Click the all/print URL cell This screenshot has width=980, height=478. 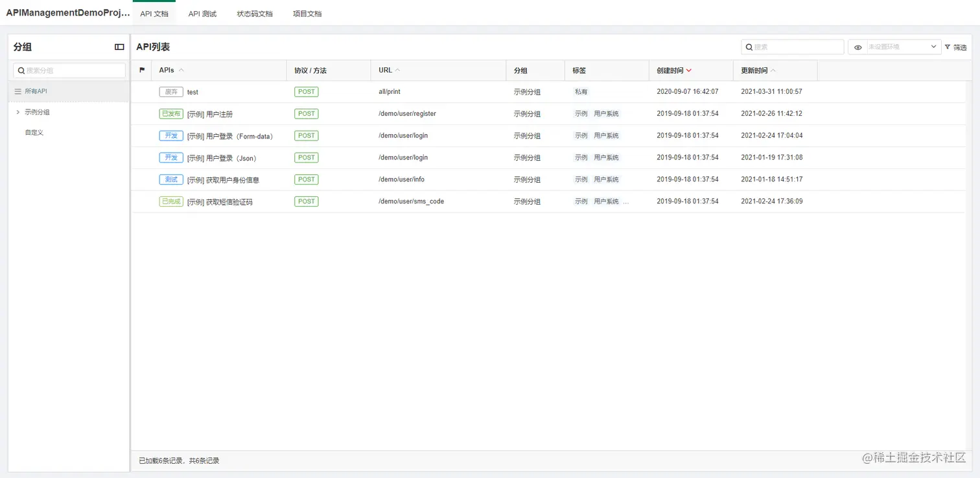pos(390,92)
